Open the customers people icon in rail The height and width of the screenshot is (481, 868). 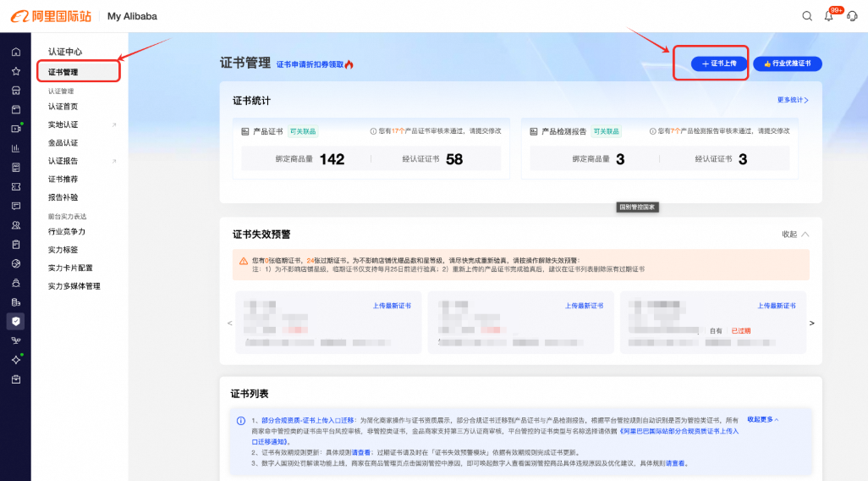point(16,225)
